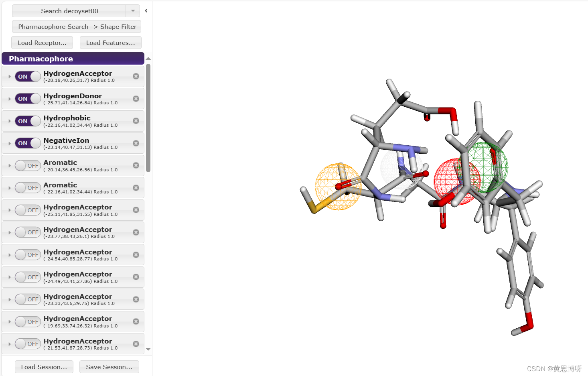This screenshot has height=376, width=588.
Task: Select the red mesh sphere in viewer
Action: pyautogui.click(x=457, y=182)
